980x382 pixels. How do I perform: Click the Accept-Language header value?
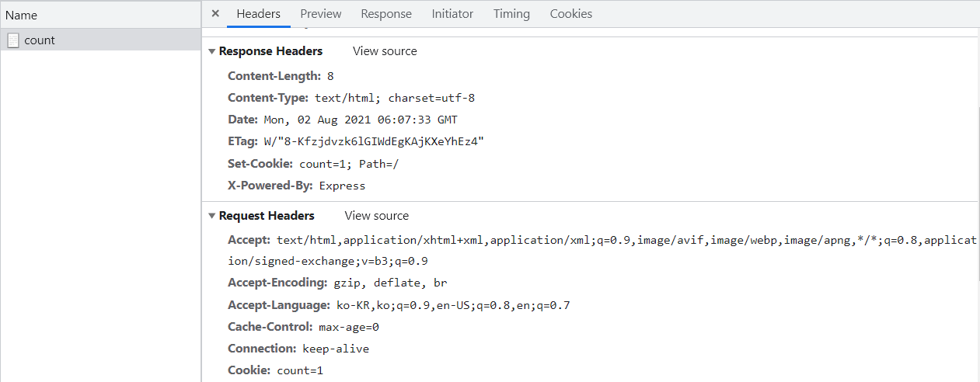tap(453, 305)
